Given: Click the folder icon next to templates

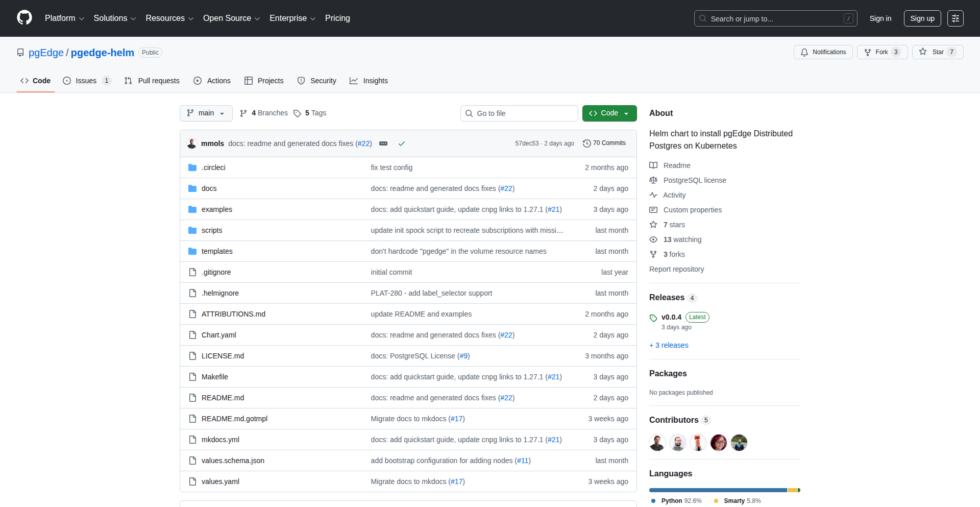Looking at the screenshot, I should [x=192, y=251].
